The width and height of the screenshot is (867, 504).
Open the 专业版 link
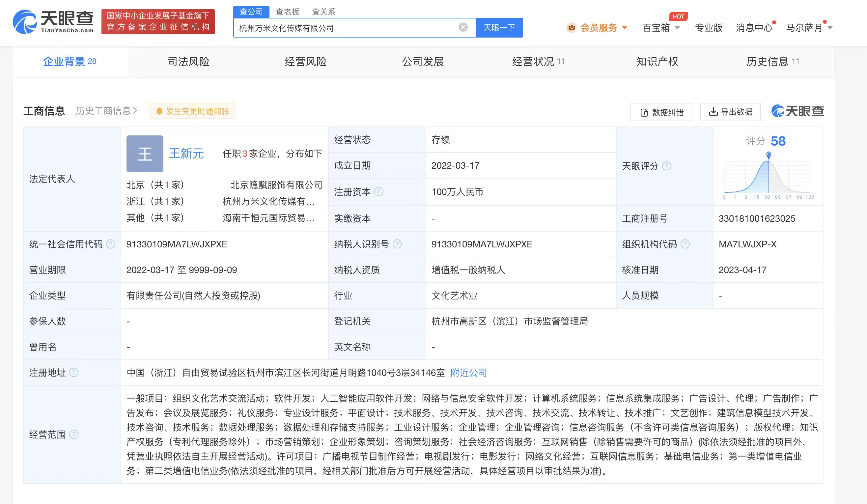pyautogui.click(x=709, y=28)
